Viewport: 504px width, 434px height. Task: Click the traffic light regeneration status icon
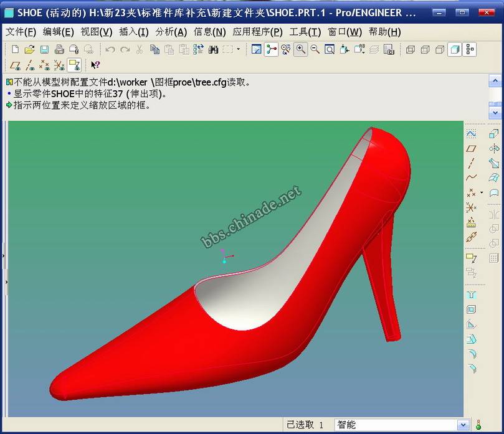point(478,425)
